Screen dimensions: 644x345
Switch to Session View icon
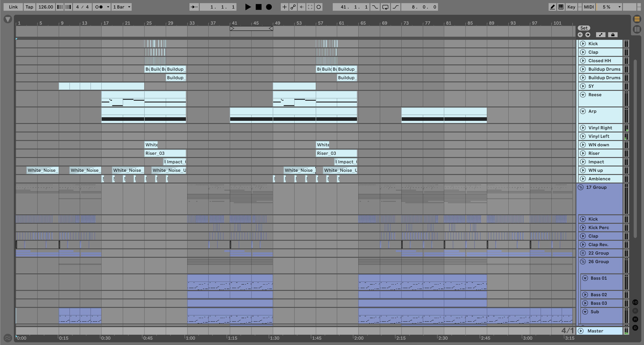(637, 29)
